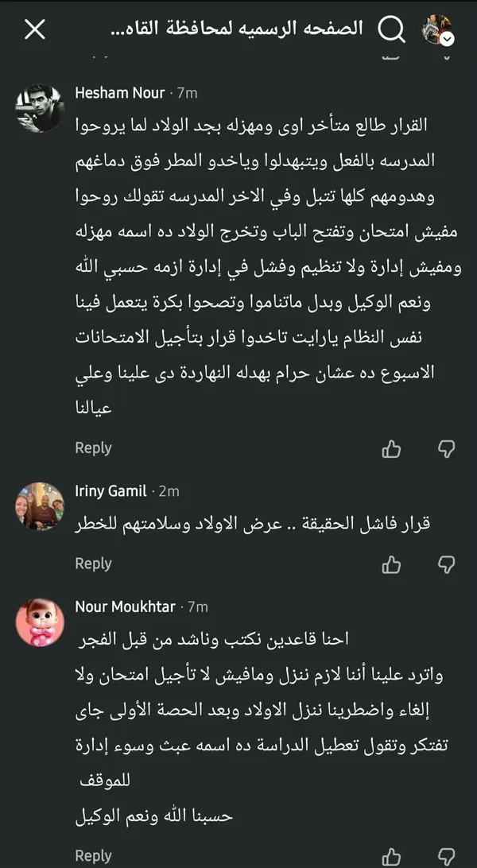Tap the thumbs-up icon on the bottom comment

pyautogui.click(x=391, y=856)
